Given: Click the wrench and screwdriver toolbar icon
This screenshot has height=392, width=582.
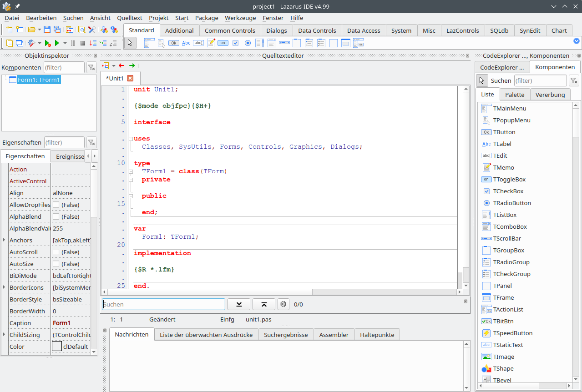Looking at the screenshot, I should pos(91,30).
